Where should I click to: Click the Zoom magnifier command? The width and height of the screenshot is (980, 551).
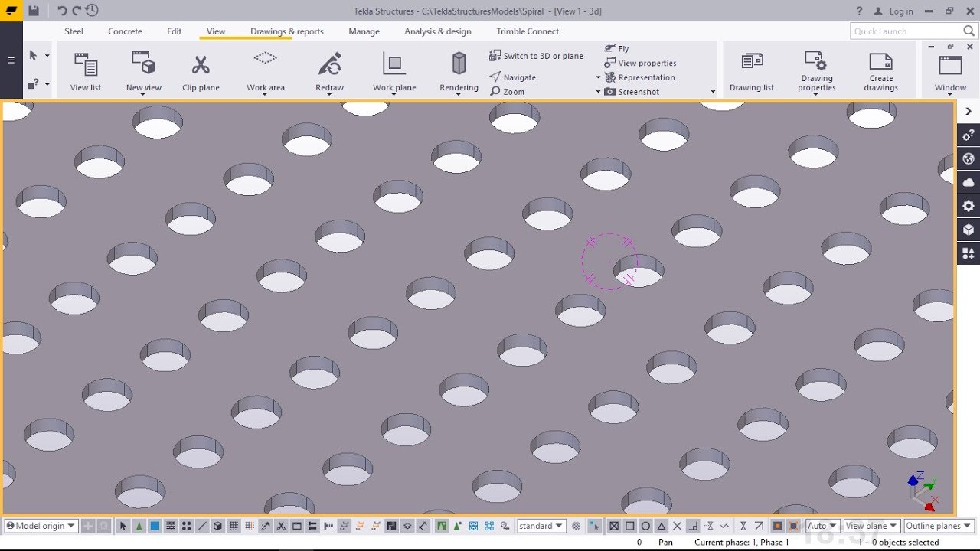tap(508, 92)
